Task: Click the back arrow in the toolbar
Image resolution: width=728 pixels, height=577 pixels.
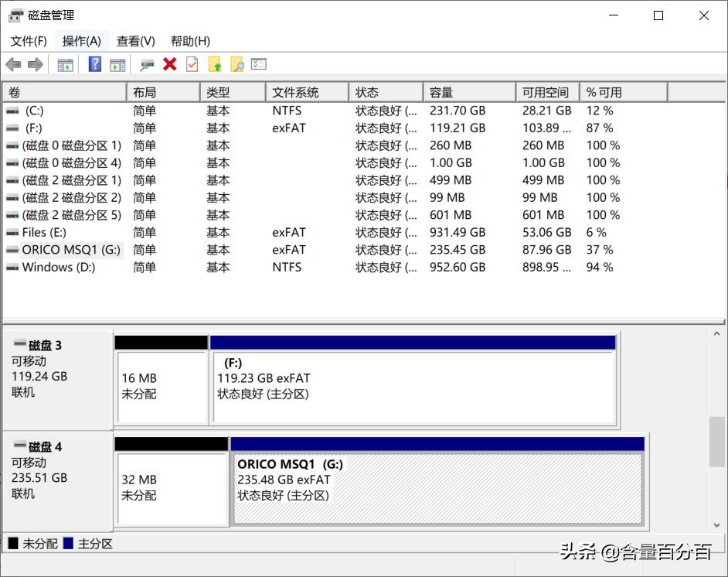Action: pyautogui.click(x=13, y=64)
